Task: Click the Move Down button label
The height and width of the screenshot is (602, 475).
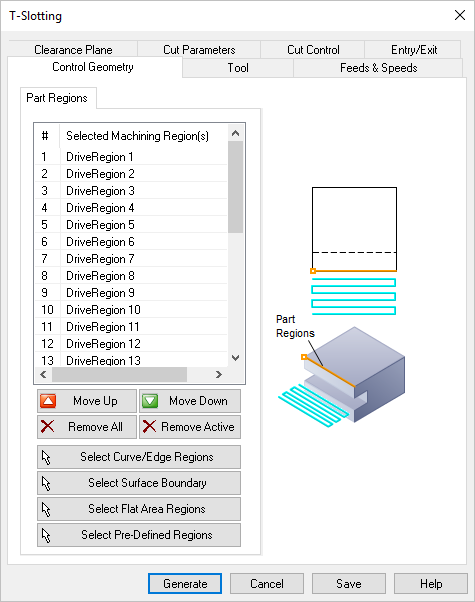Action: coord(198,401)
